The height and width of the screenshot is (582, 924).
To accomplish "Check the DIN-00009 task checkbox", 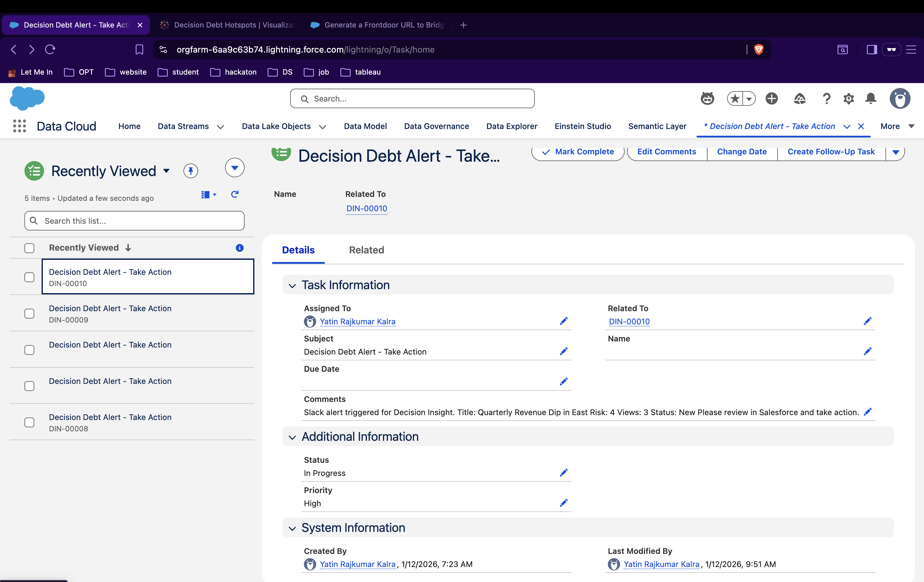I will [x=29, y=313].
